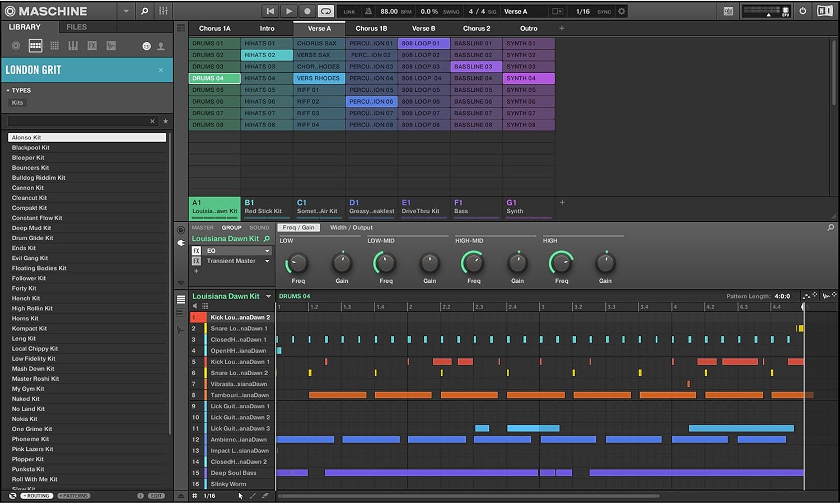Click the ROUTING button at the bottom

[36, 496]
